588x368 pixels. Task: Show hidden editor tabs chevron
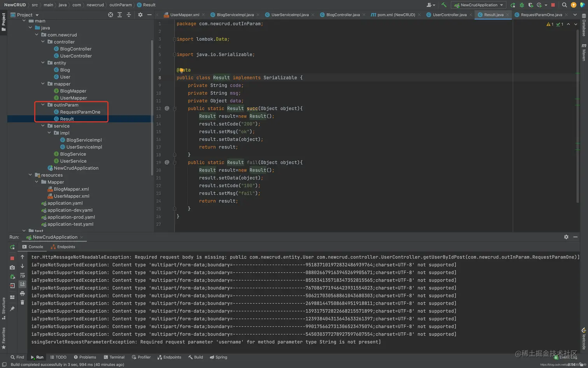575,15
